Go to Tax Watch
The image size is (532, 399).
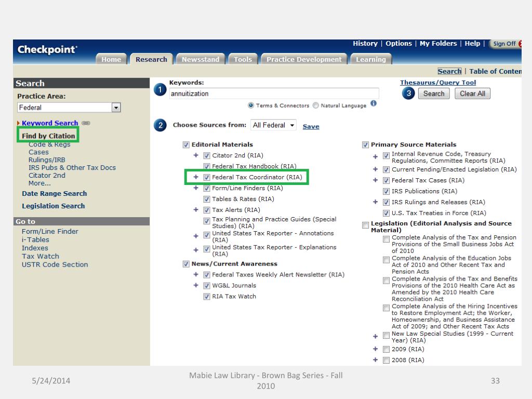tap(41, 256)
